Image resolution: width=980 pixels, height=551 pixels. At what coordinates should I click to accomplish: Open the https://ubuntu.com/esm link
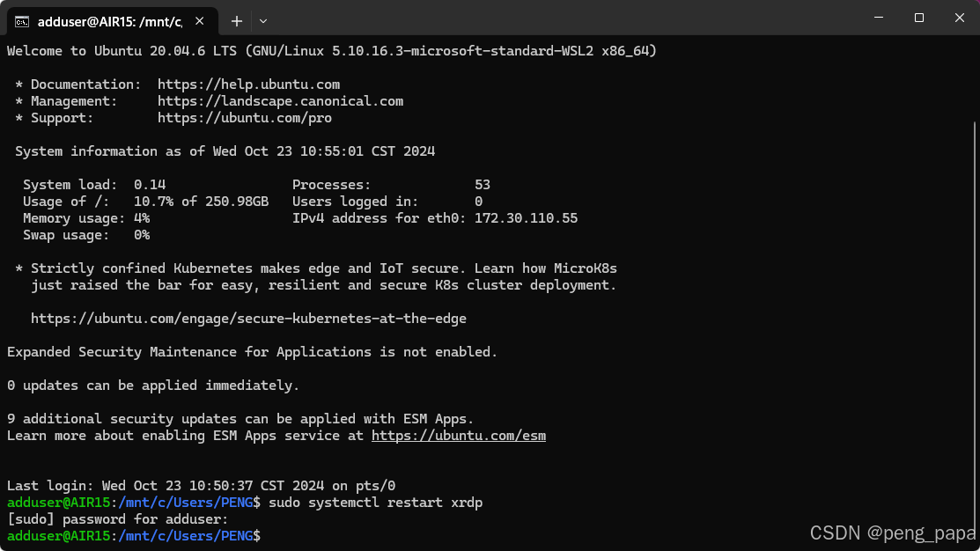click(x=458, y=436)
